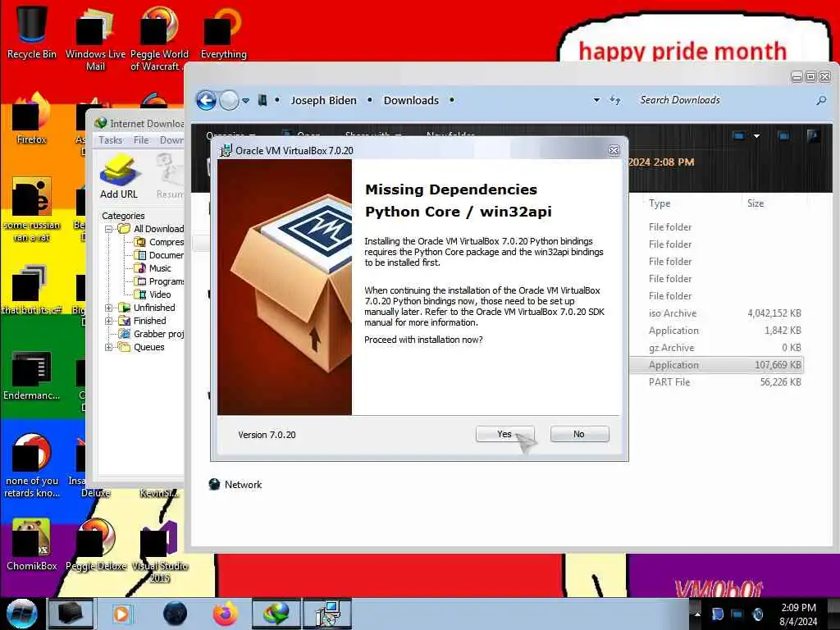Expand the Finished category
This screenshot has height=630, width=840.
[109, 321]
